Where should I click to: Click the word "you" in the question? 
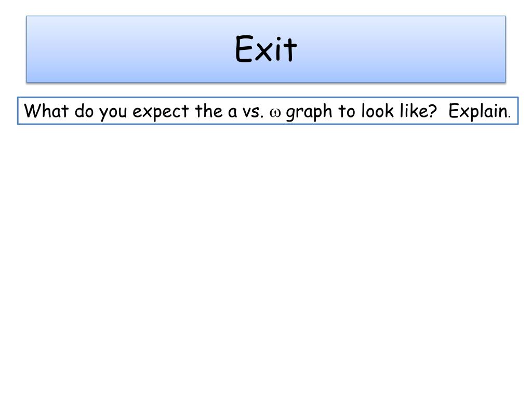pos(113,112)
